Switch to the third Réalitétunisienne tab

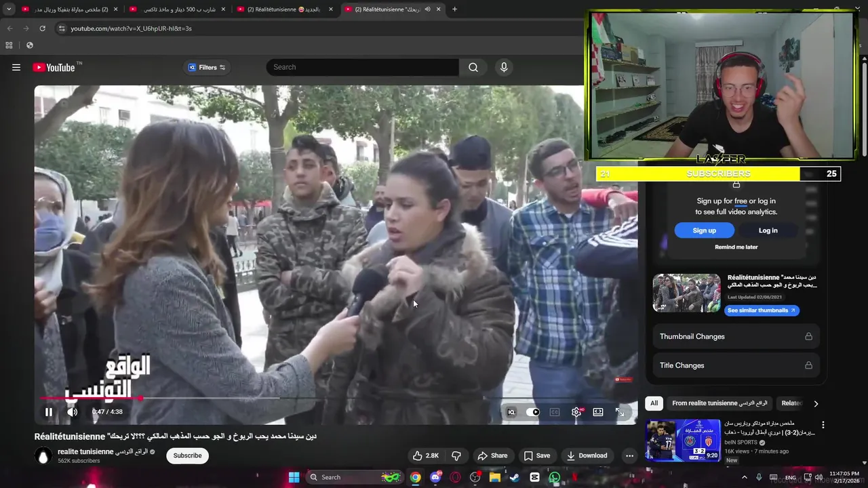pos(285,9)
